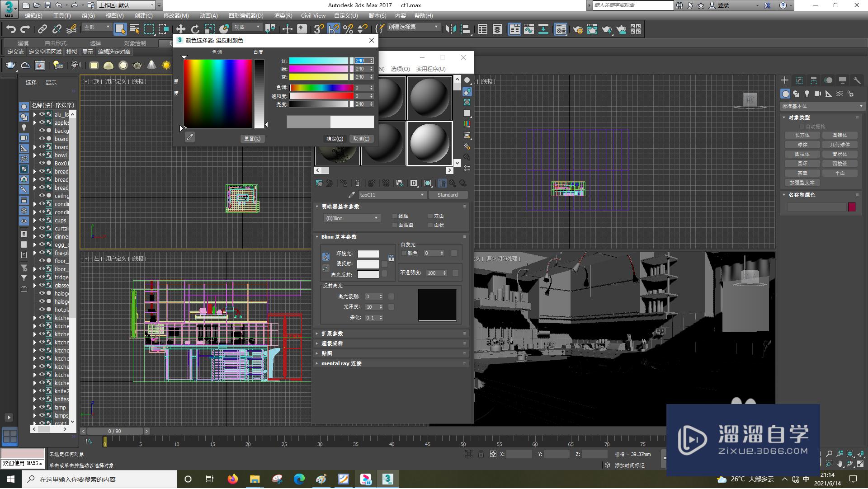Image resolution: width=868 pixels, height=489 pixels.
Task: Open 选项(O) menu in material editor
Action: click(x=400, y=69)
